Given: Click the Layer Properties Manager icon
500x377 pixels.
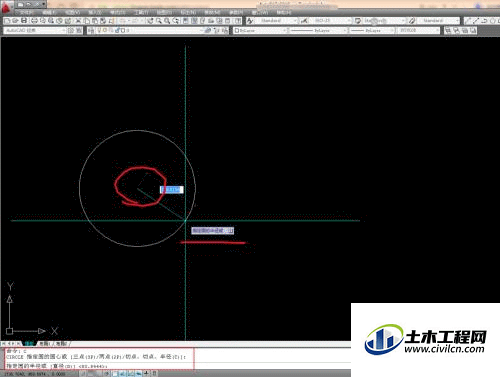Looking at the screenshot, I should coord(91,30).
